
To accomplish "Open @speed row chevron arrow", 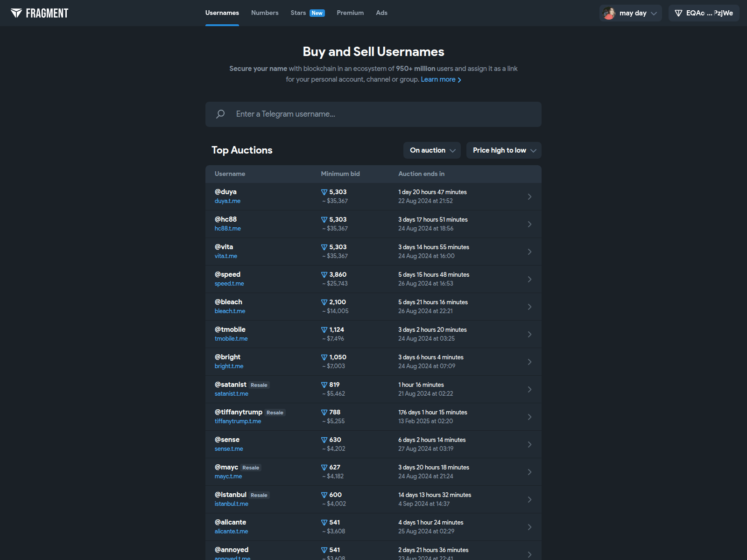I will point(529,279).
